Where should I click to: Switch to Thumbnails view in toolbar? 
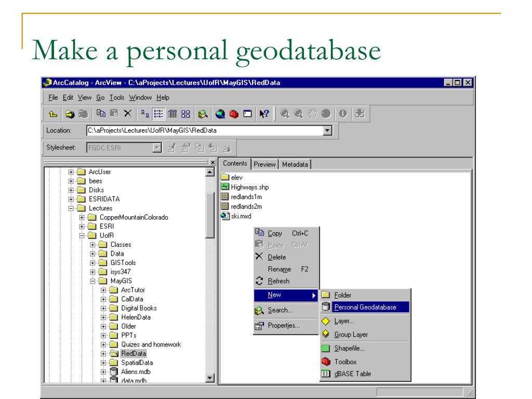pyautogui.click(x=185, y=114)
